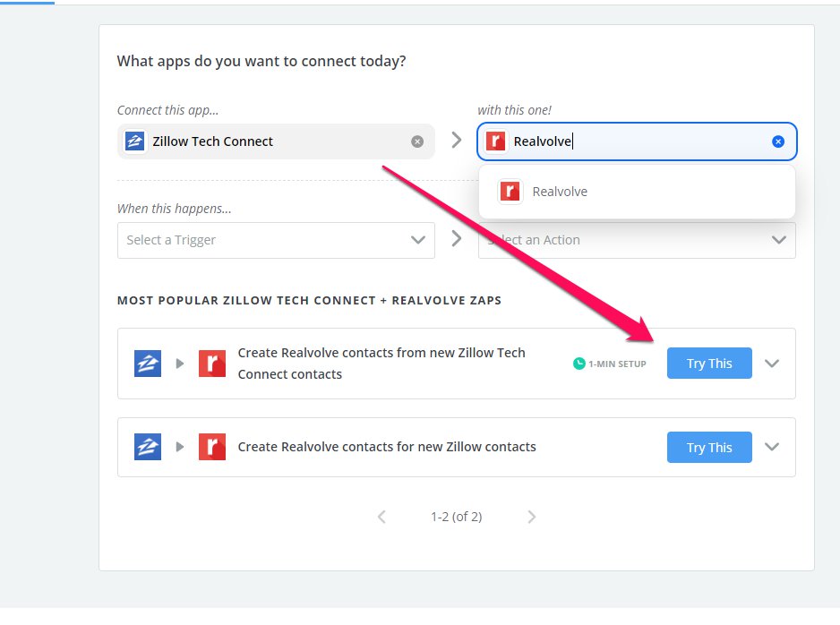Viewport: 840px width, 625px height.
Task: Click the '1-MIN SETUP' label
Action: [617, 364]
